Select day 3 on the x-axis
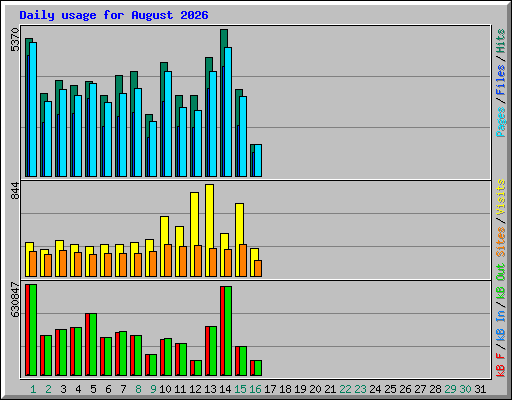Image resolution: width=512 pixels, height=400 pixels. coord(63,389)
